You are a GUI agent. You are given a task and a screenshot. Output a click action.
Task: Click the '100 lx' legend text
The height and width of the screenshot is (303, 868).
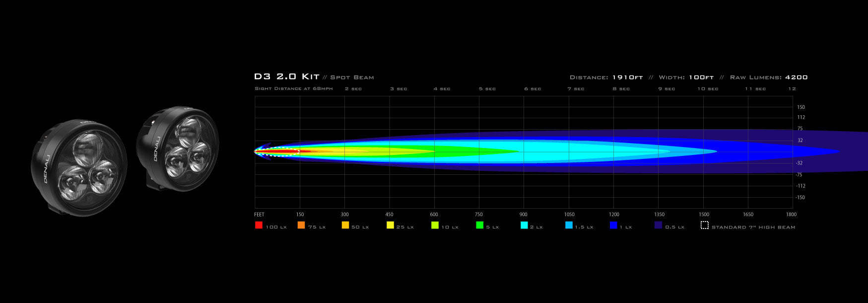276,227
